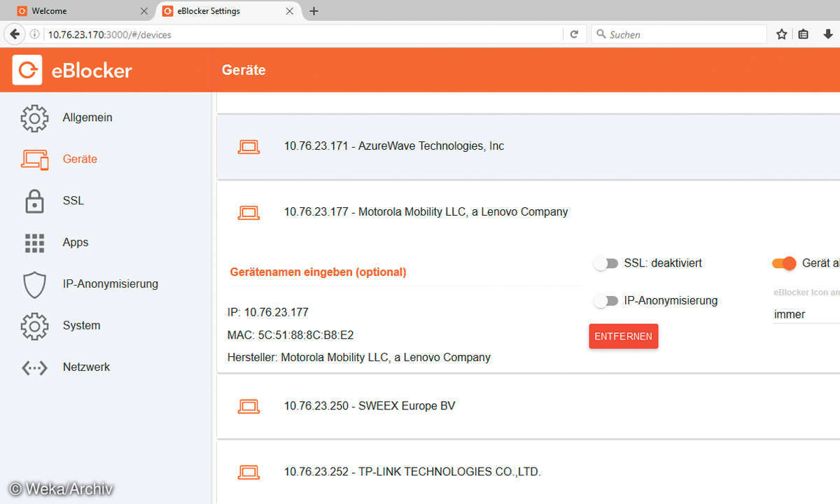
Task: Click the eBlocker brand name
Action: pos(92,70)
